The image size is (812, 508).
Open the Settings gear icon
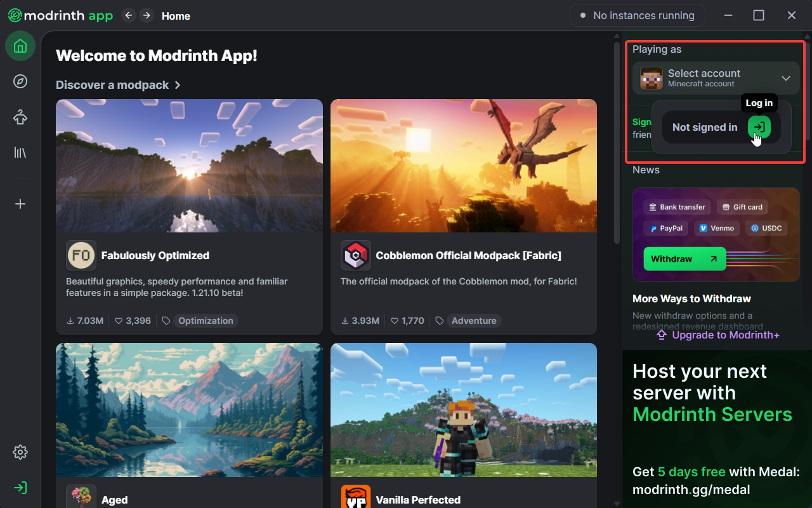pos(20,452)
